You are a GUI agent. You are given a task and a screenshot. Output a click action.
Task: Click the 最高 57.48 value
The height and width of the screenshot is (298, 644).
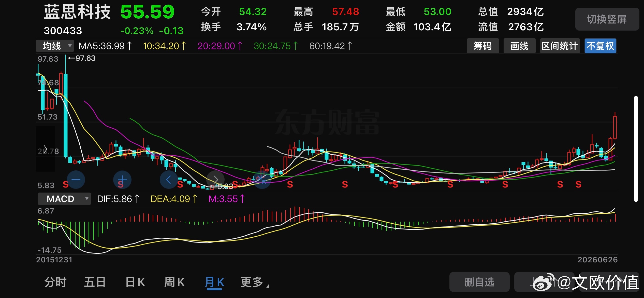pyautogui.click(x=345, y=12)
